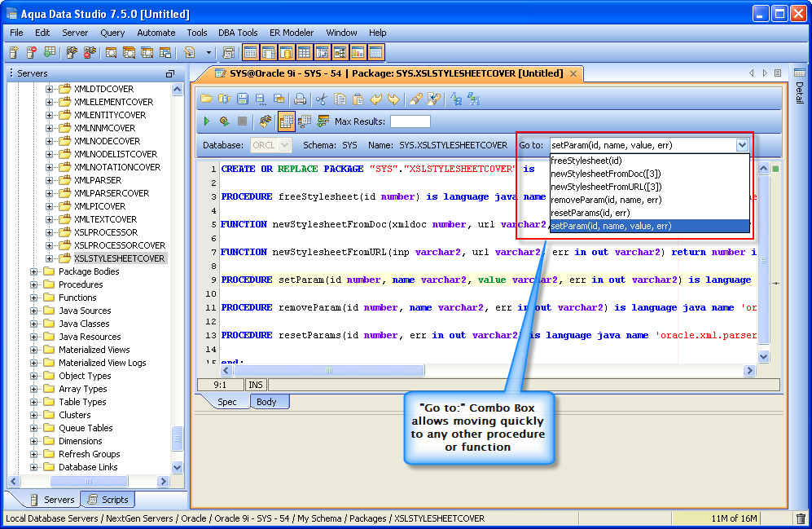The width and height of the screenshot is (812, 529).
Task: Select newStylesheetFromURL([3]) in Go to list
Action: [649, 187]
